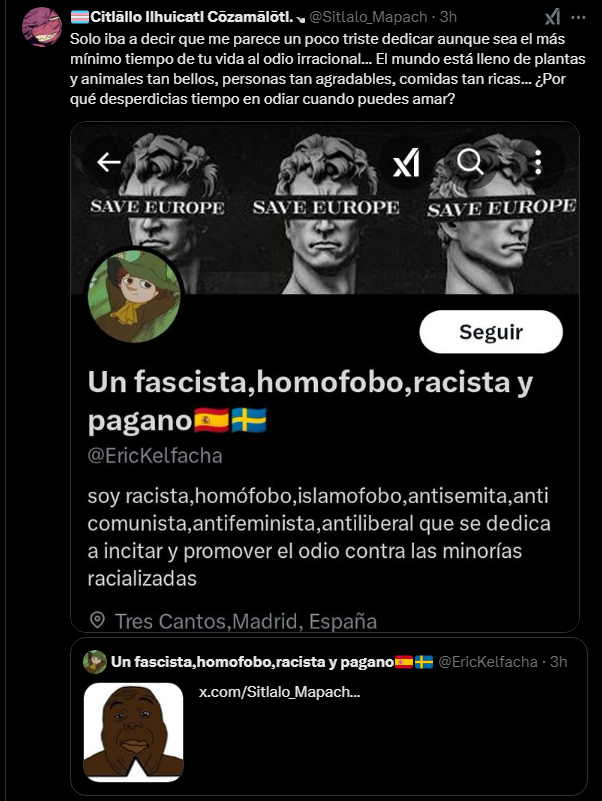Click the 3h timestamp in the quoted tweet
Viewport: 602px width, 801px height.
559,662
